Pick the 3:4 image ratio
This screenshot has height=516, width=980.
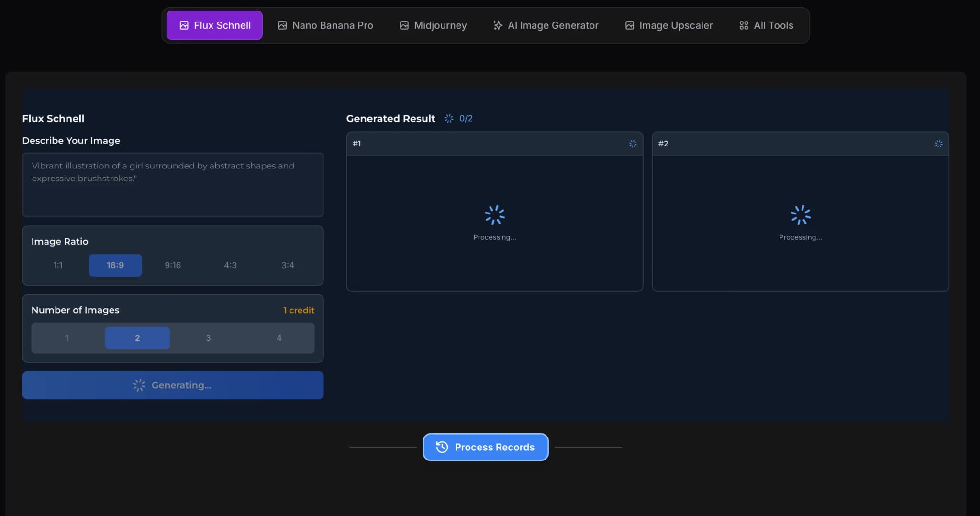pyautogui.click(x=288, y=265)
